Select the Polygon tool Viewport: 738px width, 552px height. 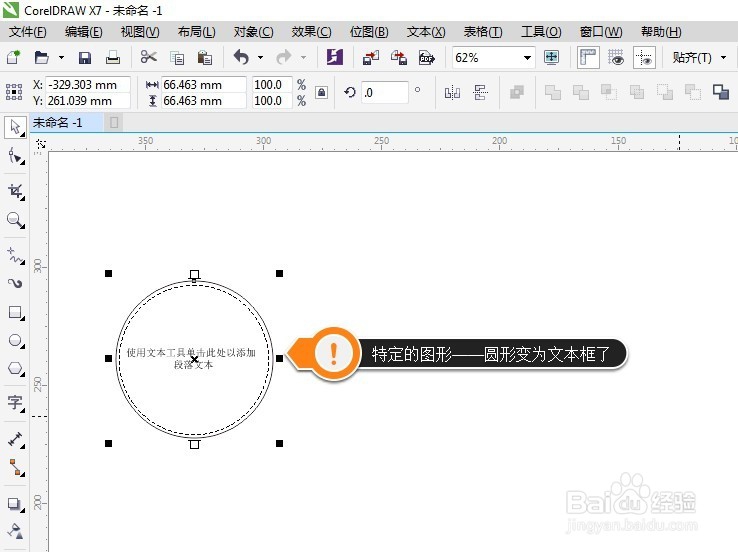click(15, 368)
